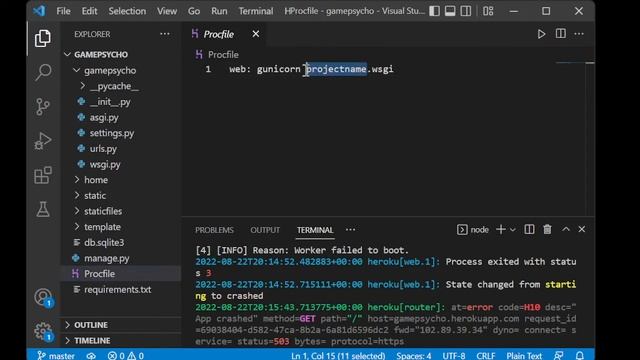The width and height of the screenshot is (640, 360).
Task: Close the Procfile editor tab
Action: (256, 34)
